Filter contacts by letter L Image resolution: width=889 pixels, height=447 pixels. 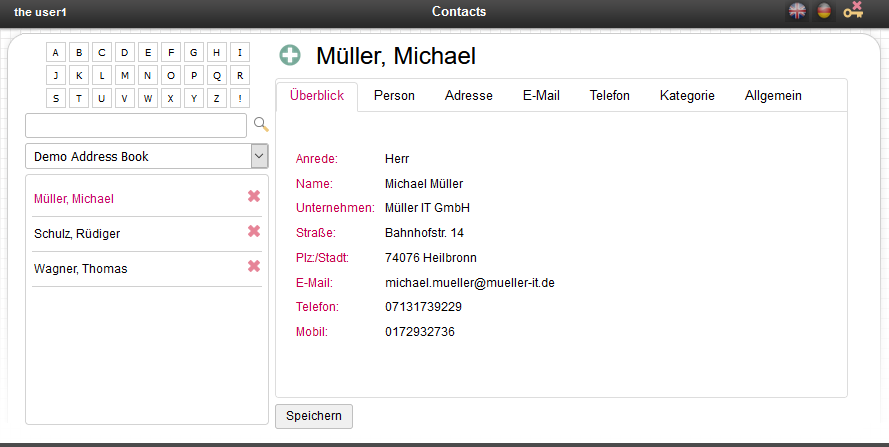[x=101, y=75]
